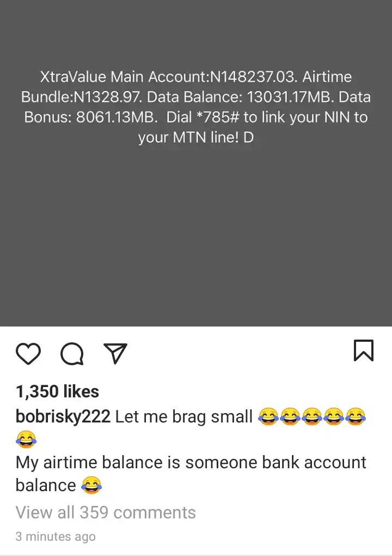Show who liked via "1,350 likes"
Viewport: 392px width, 556px height.
pyautogui.click(x=57, y=391)
